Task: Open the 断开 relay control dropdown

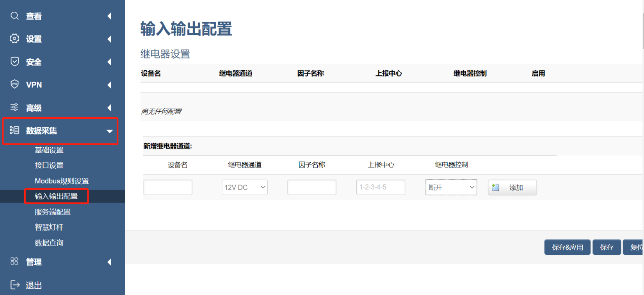Action: 451,187
